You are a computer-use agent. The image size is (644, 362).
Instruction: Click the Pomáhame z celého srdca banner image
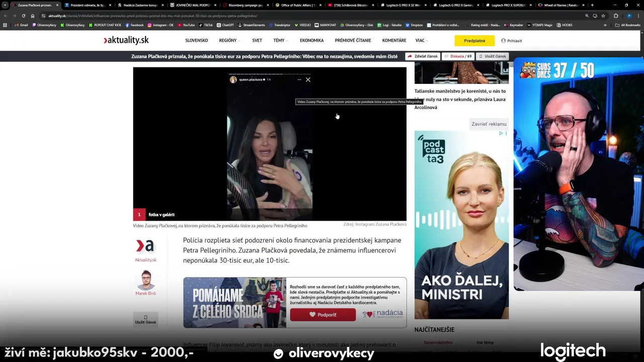234,303
